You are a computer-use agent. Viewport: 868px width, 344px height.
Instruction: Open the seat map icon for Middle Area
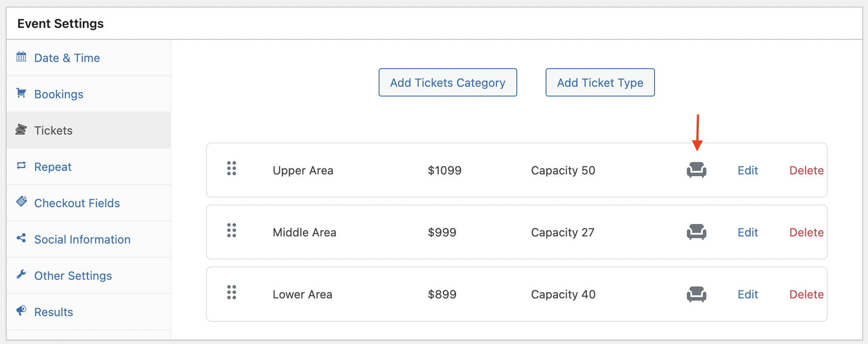click(697, 232)
